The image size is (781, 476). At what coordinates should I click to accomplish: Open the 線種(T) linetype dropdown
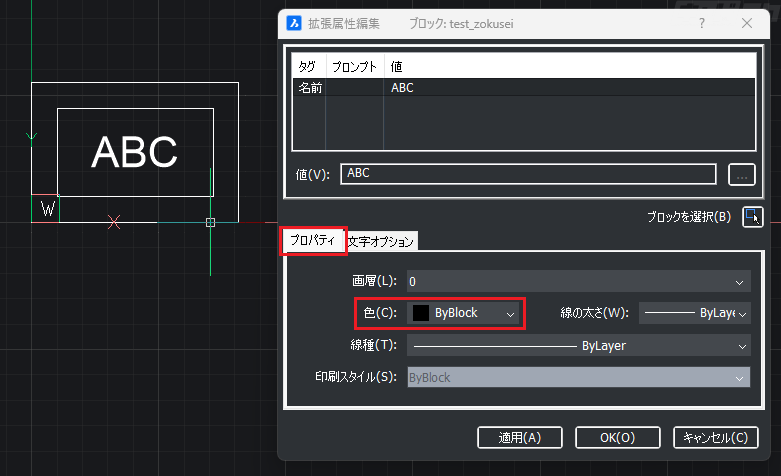tap(577, 346)
